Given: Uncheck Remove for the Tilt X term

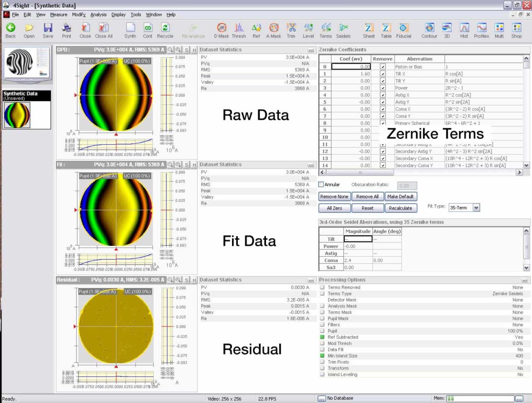Looking at the screenshot, I should (x=382, y=73).
